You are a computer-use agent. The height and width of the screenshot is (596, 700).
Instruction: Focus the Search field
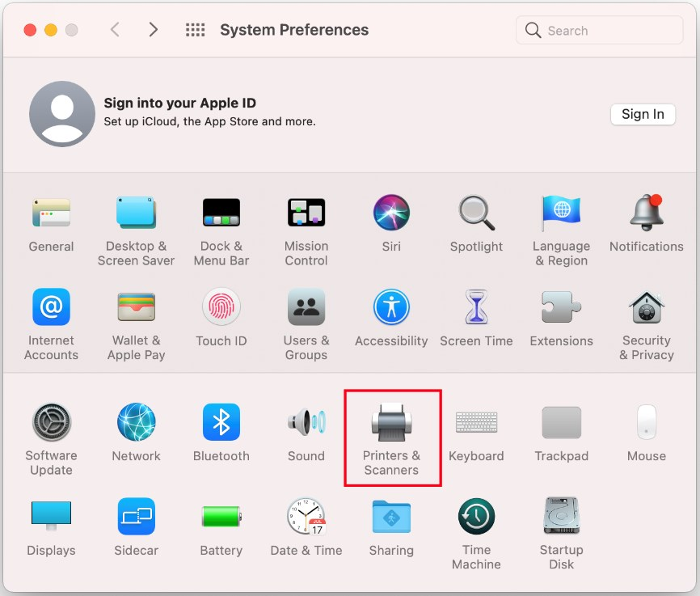pos(599,31)
